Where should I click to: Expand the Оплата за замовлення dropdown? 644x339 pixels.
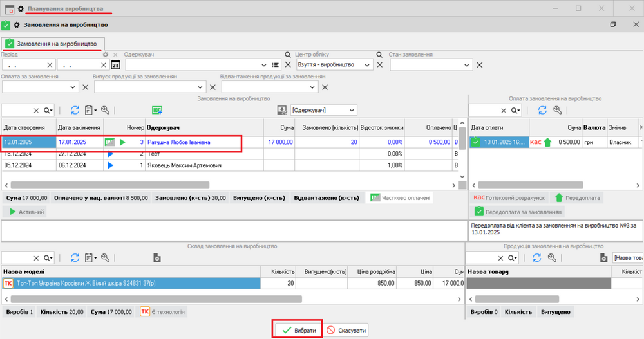pyautogui.click(x=75, y=87)
